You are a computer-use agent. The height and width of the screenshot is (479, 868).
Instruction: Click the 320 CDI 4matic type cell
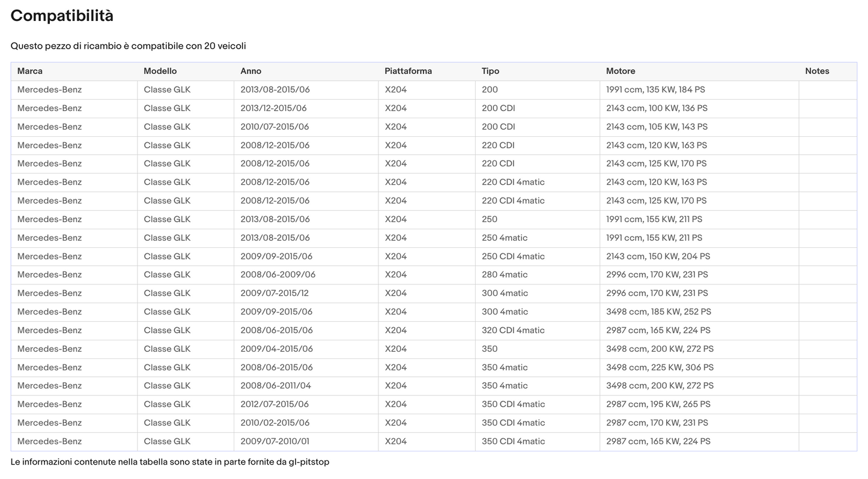pos(512,330)
